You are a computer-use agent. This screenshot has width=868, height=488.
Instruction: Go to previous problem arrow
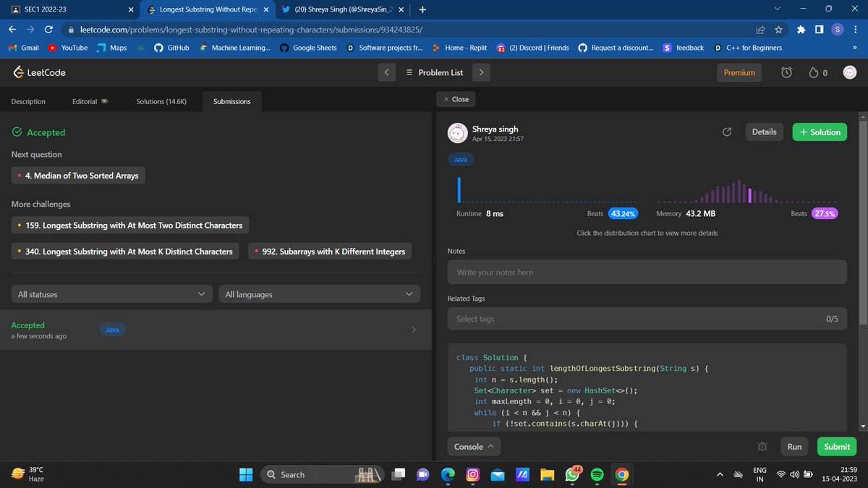(x=386, y=72)
